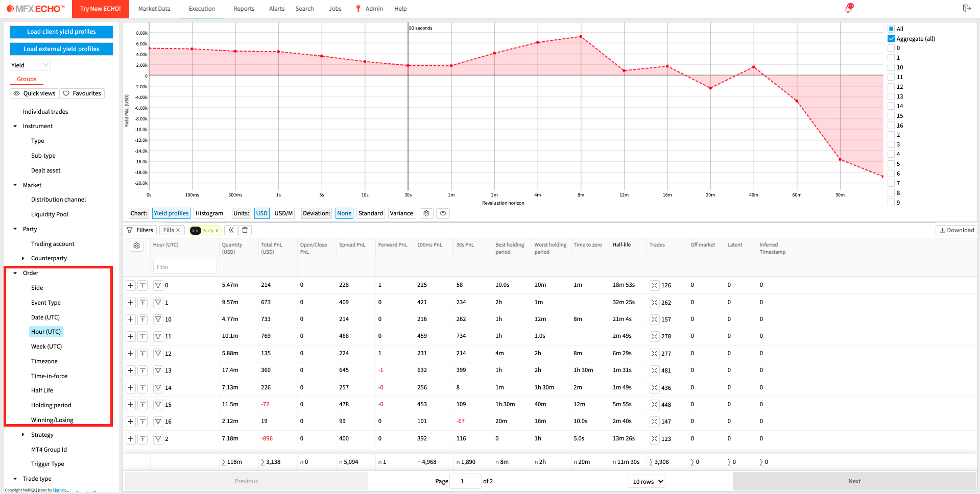Collapse the Instrument tree group
Screen dimensions: 980x494
point(15,126)
